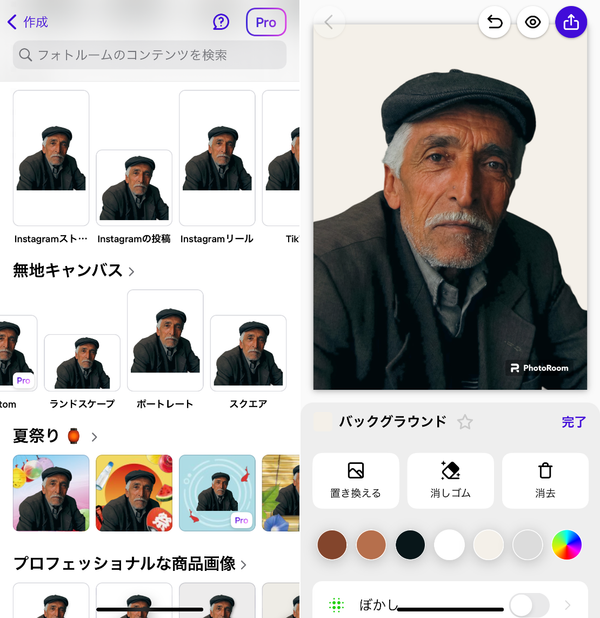Choose the ランドスケープ canvas thumbnail
Image resolution: width=600 pixels, height=618 pixels.
pyautogui.click(x=82, y=363)
